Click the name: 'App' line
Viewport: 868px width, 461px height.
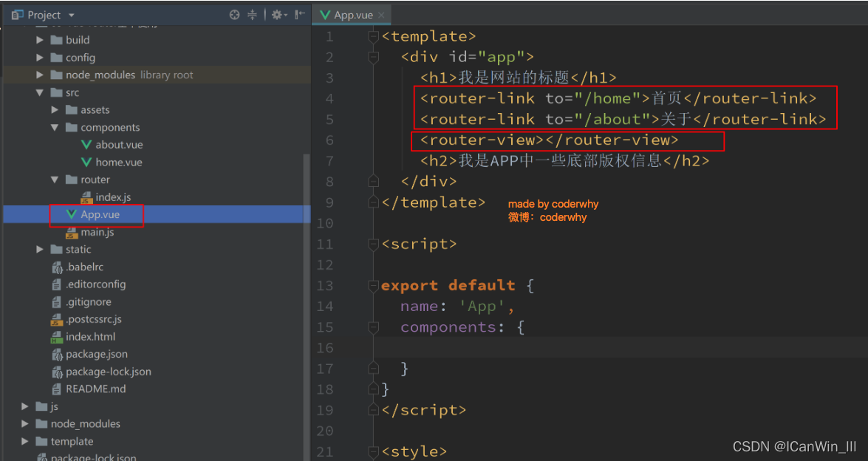pyautogui.click(x=457, y=306)
